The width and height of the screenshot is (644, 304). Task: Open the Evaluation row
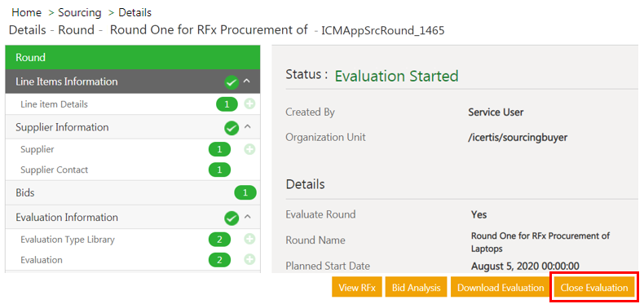[133, 260]
